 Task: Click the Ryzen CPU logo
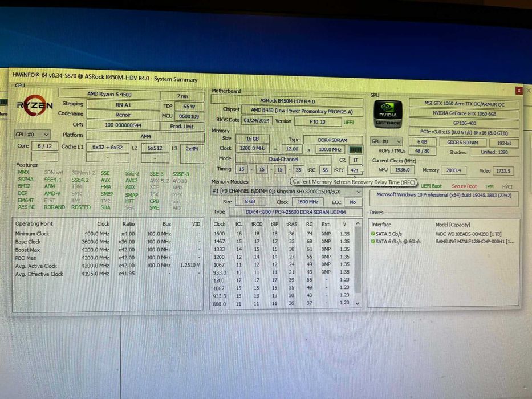click(x=35, y=107)
